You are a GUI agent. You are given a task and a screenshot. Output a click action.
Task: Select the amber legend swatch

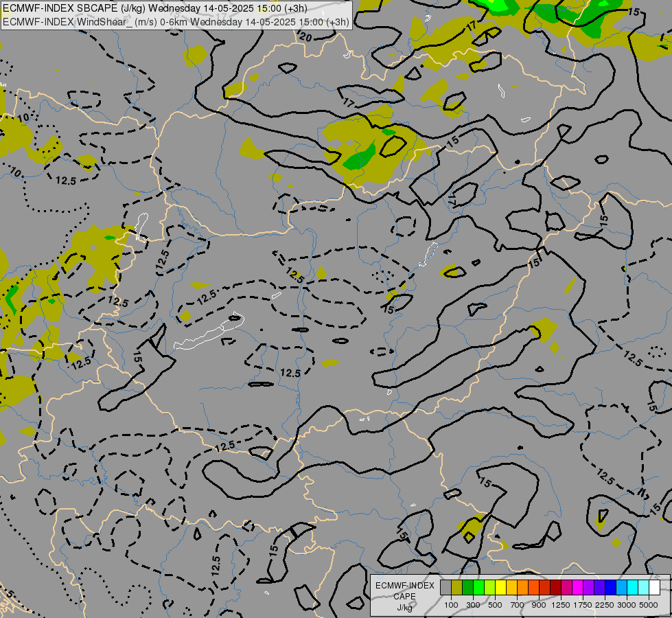[x=511, y=588]
